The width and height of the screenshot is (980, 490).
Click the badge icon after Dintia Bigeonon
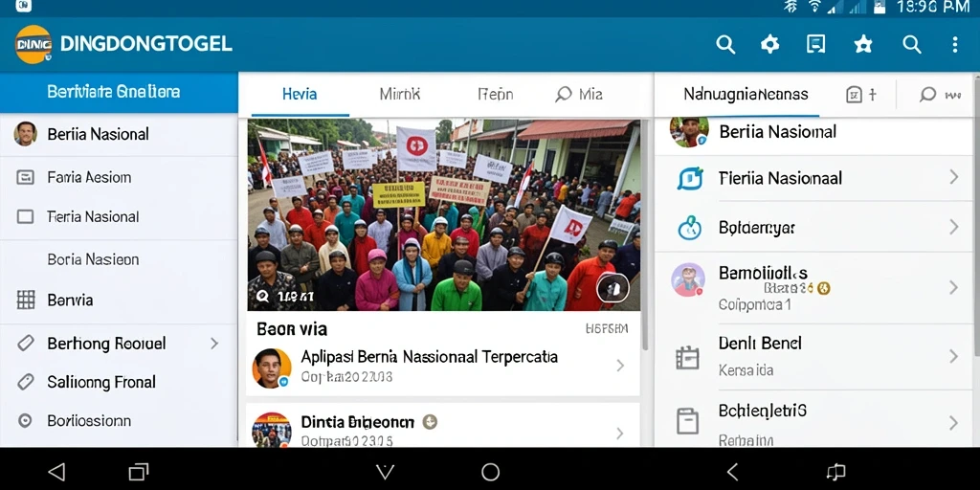click(430, 422)
